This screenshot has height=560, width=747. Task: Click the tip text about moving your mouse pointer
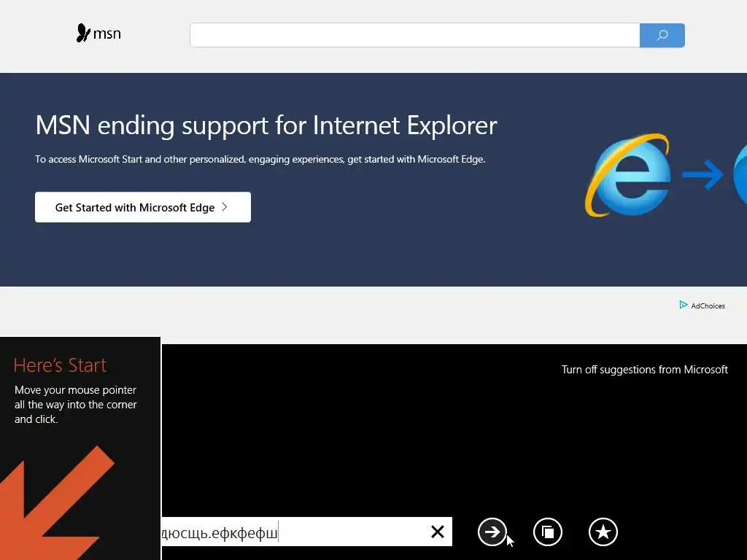coord(76,405)
